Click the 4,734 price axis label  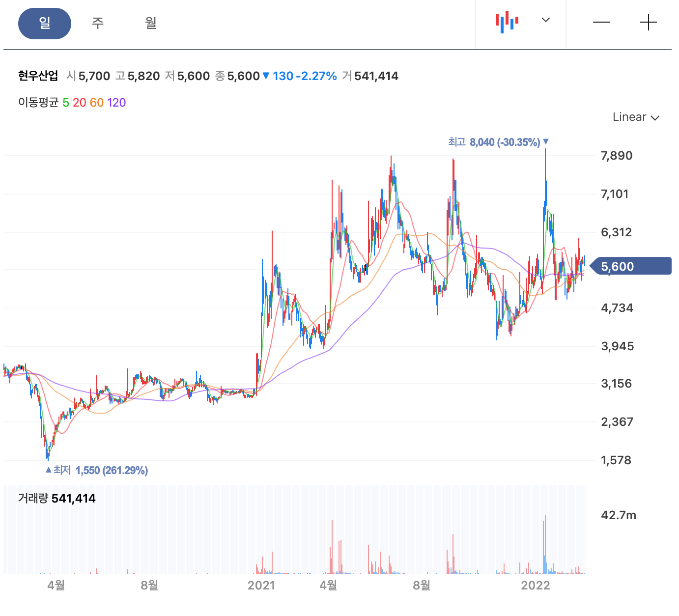point(617,308)
